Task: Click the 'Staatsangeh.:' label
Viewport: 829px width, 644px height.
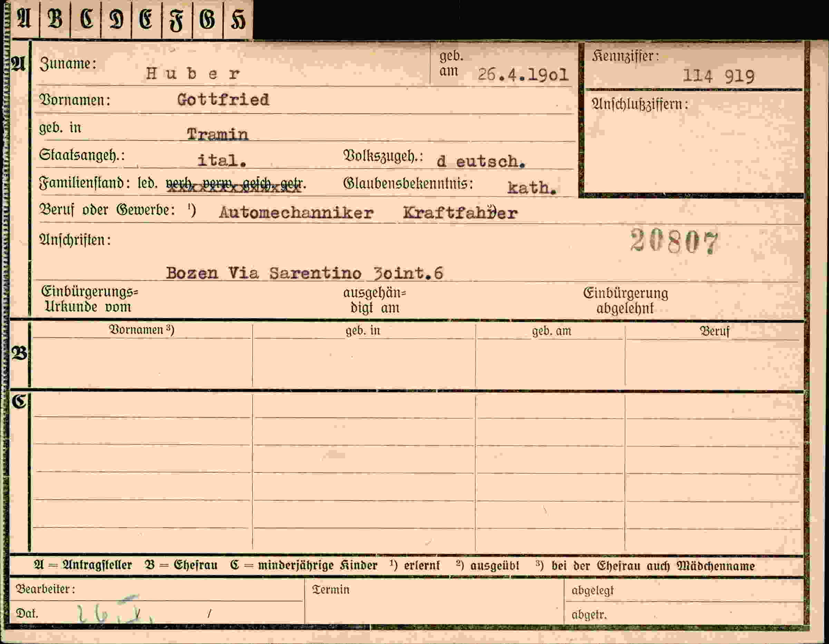Action: (x=82, y=156)
